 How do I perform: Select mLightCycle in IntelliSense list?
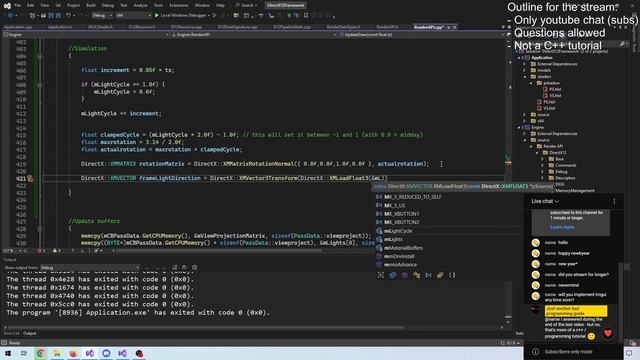pos(449,231)
